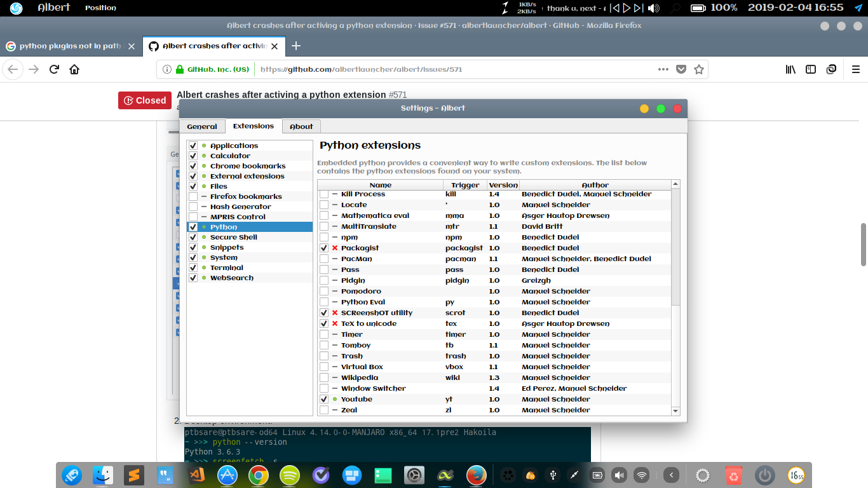Screen dimensions: 868x488
Task: Expand the system tray chevron
Action: pyautogui.click(x=670, y=475)
